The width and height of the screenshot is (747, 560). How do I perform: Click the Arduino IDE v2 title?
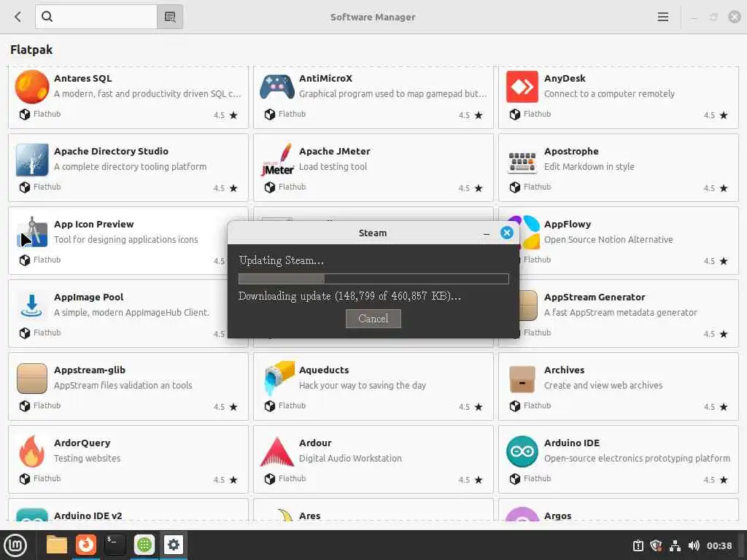pos(88,516)
